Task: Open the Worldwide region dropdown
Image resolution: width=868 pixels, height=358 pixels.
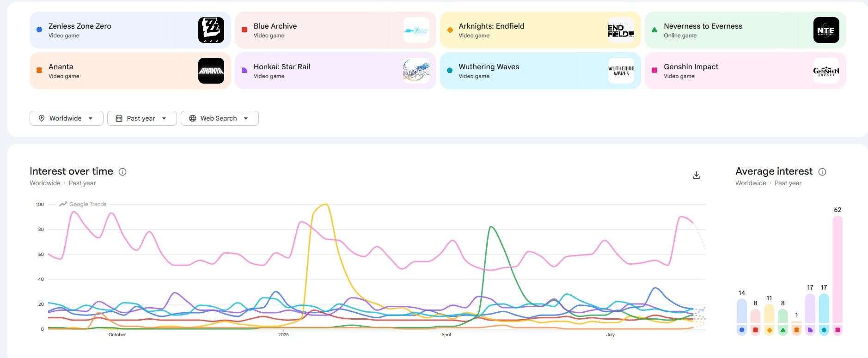Action: click(67, 118)
